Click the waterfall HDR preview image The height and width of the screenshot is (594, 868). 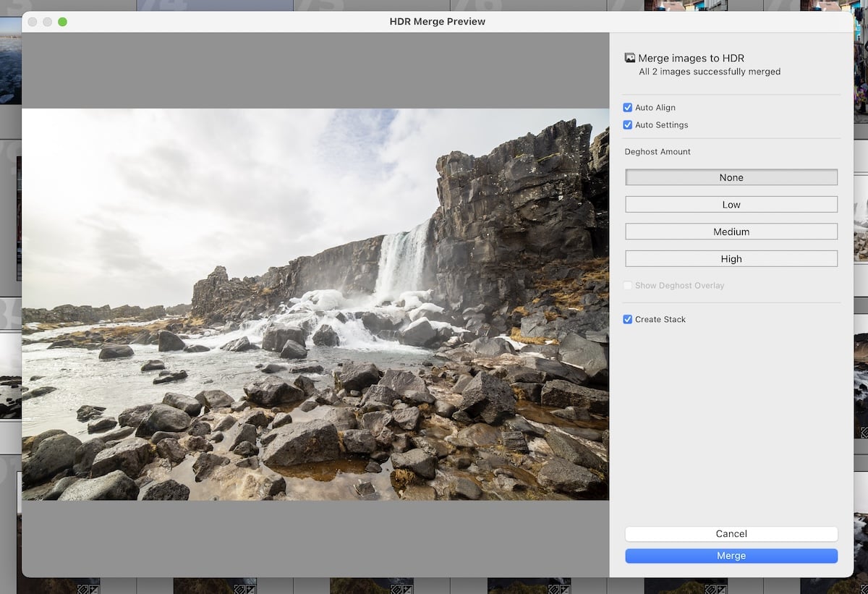[x=316, y=304]
